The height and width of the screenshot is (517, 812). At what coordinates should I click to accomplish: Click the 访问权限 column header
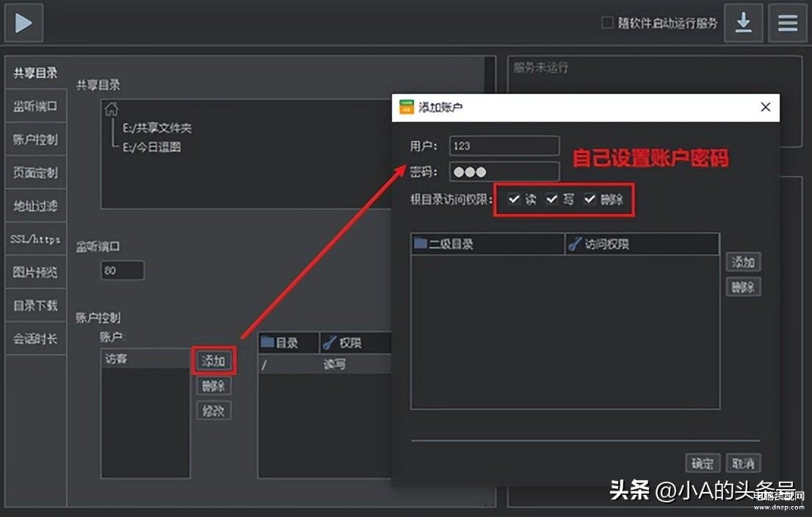(x=642, y=244)
